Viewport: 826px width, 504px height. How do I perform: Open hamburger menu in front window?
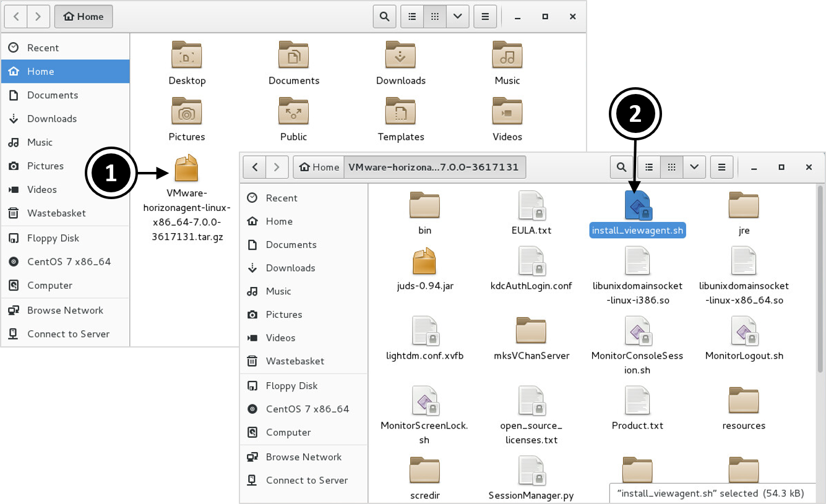721,167
